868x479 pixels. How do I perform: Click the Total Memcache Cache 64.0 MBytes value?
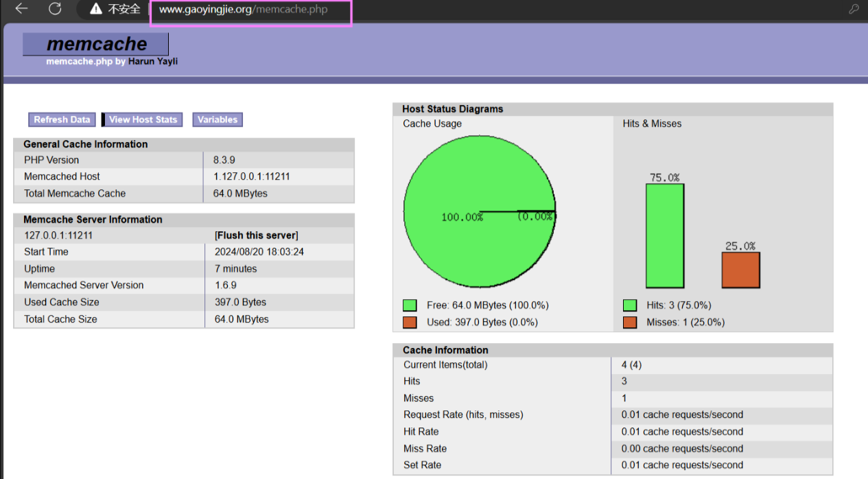pyautogui.click(x=240, y=194)
